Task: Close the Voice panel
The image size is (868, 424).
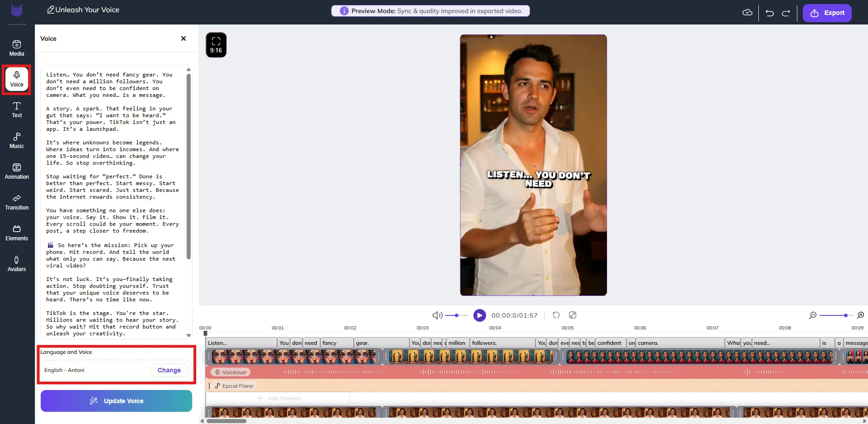Action: 183,38
